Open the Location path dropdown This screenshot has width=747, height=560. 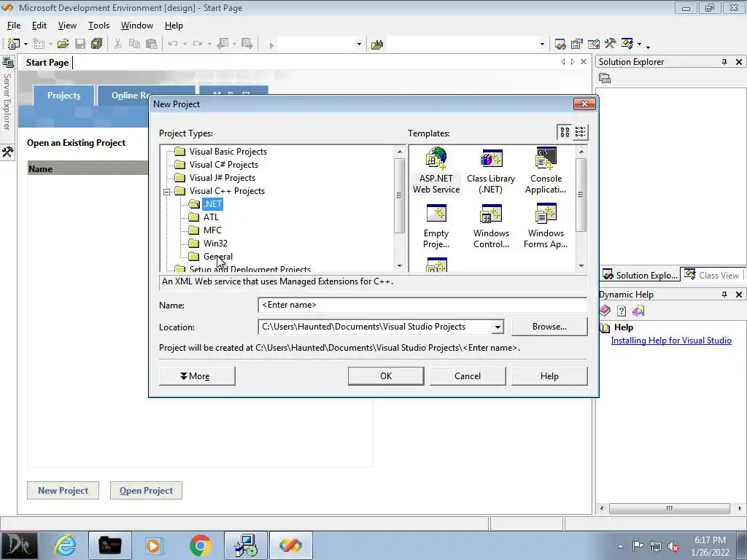tap(498, 327)
